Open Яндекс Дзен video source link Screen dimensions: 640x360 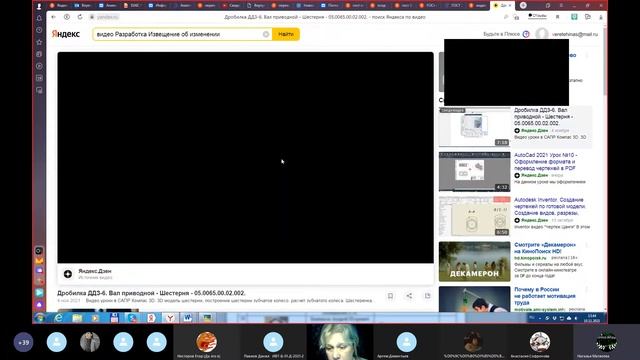point(95,271)
